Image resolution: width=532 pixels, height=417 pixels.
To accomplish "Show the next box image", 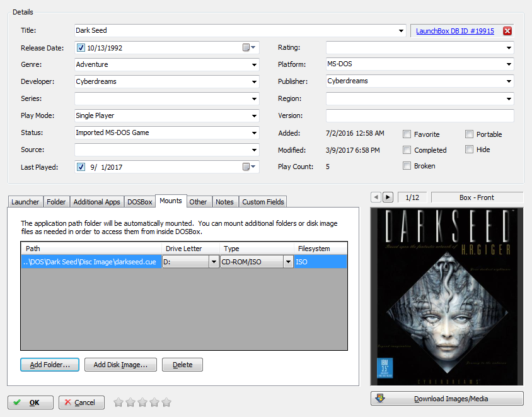I will [388, 197].
